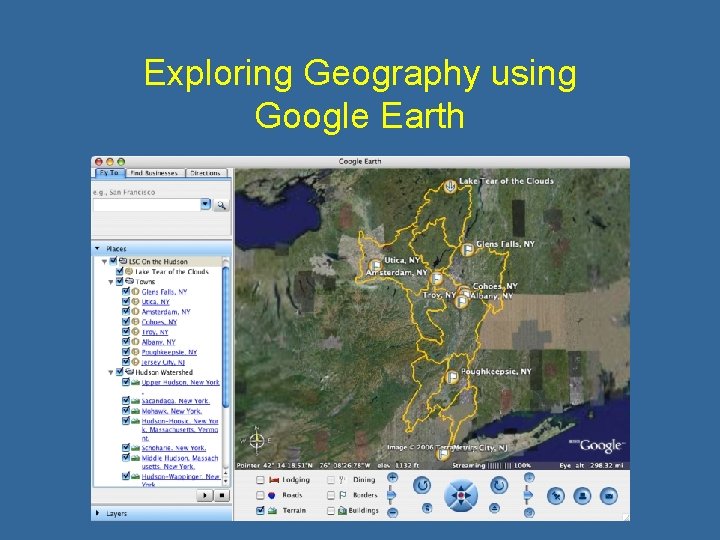Switch to Directions tab
Viewport: 720px width, 540px height.
click(x=206, y=173)
